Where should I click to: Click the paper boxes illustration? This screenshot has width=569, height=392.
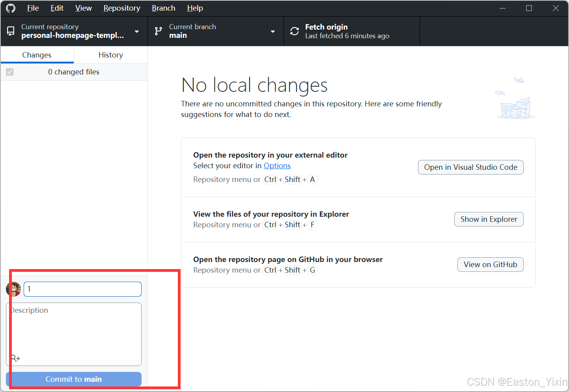click(x=515, y=98)
